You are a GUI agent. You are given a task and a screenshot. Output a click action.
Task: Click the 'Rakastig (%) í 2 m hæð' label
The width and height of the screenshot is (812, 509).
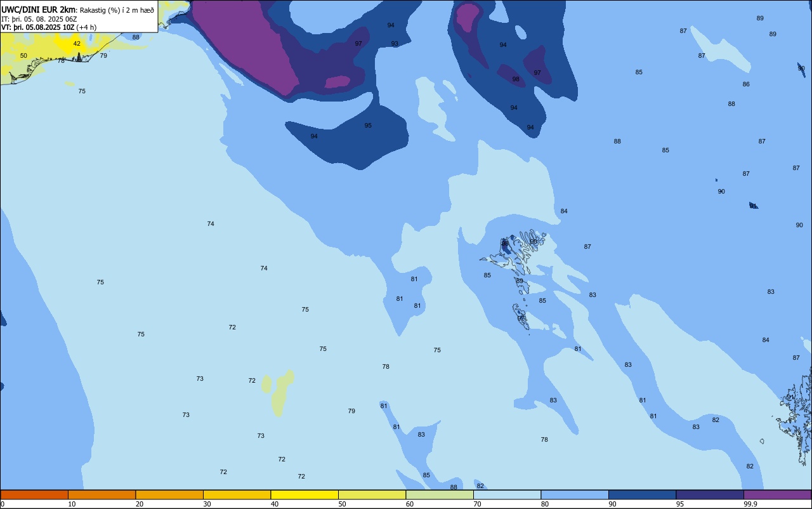point(117,10)
